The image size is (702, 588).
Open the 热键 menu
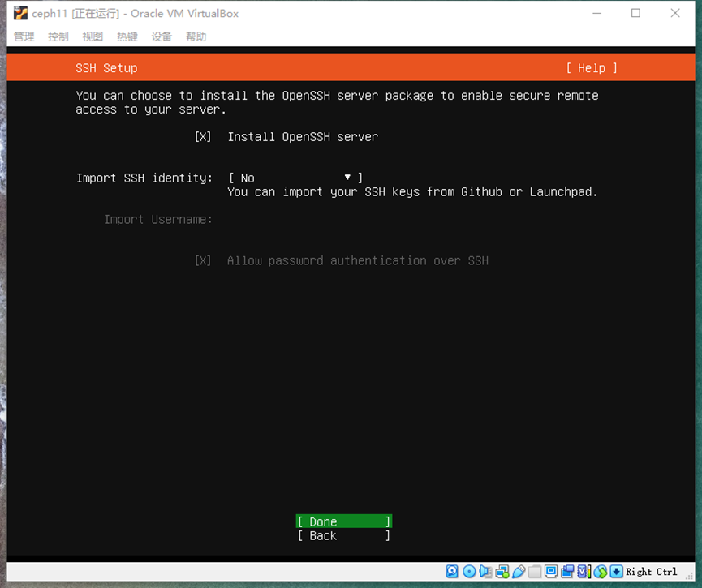(127, 36)
